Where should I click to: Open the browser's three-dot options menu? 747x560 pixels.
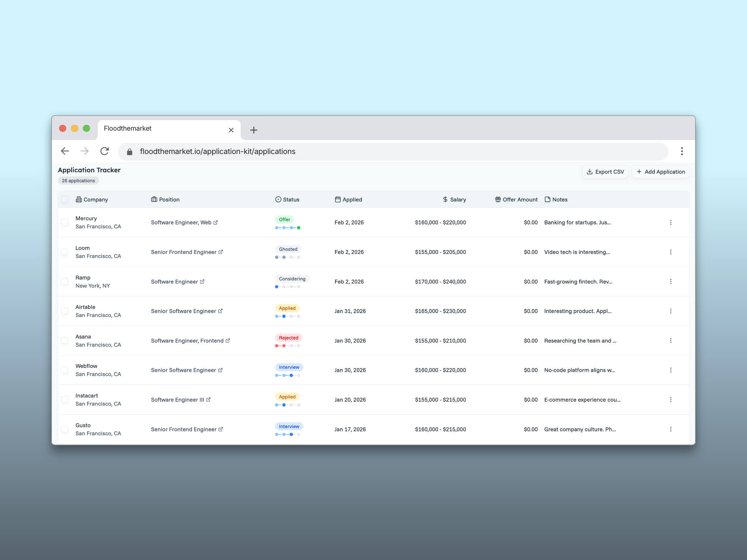pyautogui.click(x=682, y=151)
